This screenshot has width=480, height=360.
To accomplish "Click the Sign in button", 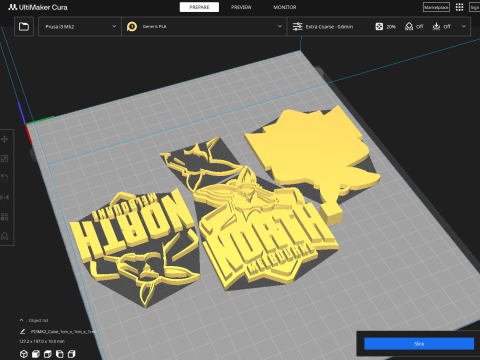I will (475, 7).
